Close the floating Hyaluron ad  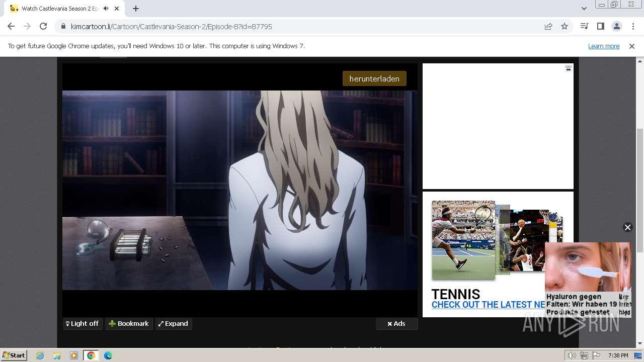(x=627, y=227)
